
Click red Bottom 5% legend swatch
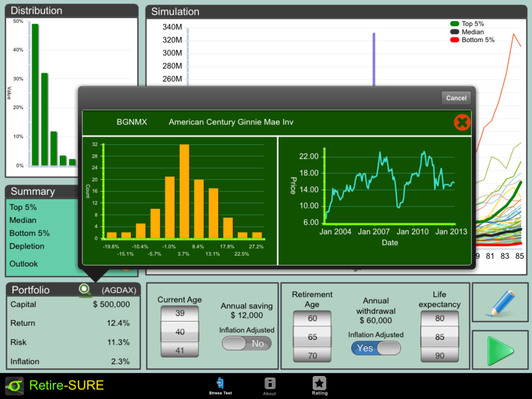coord(455,40)
